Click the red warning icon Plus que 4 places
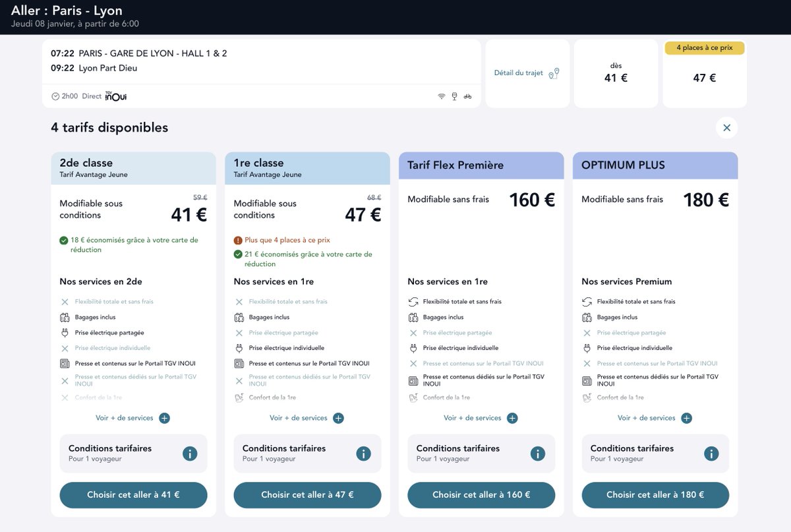 pos(238,241)
